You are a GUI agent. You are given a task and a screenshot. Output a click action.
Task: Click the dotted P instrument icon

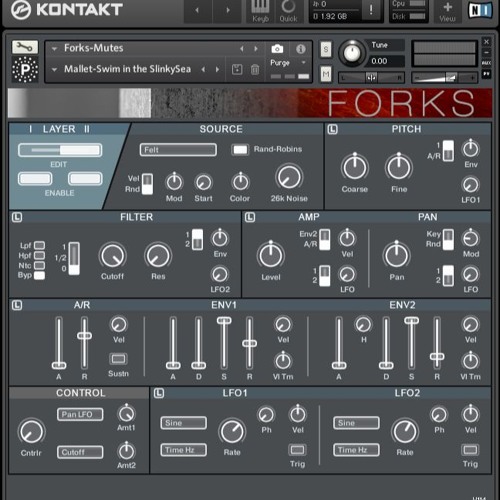[25, 69]
